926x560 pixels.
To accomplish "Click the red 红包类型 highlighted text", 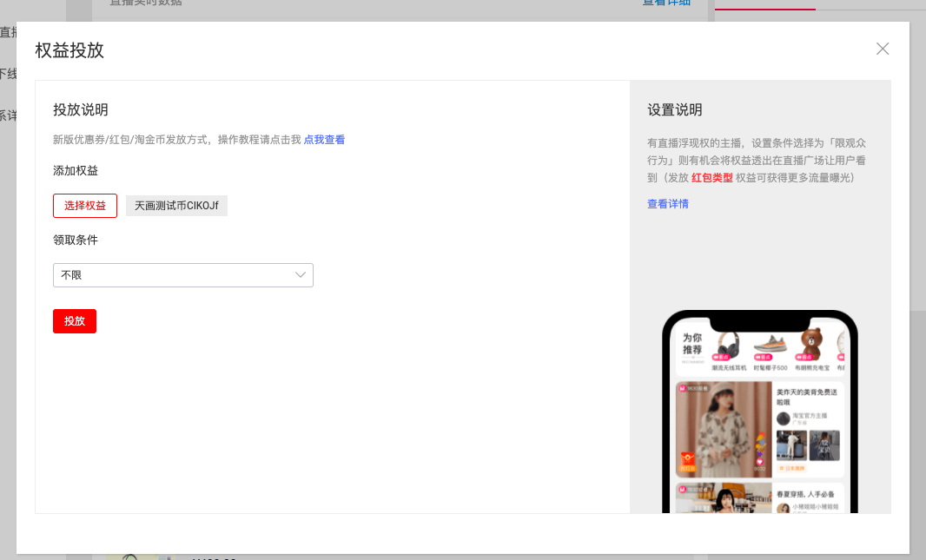I will coord(711,178).
